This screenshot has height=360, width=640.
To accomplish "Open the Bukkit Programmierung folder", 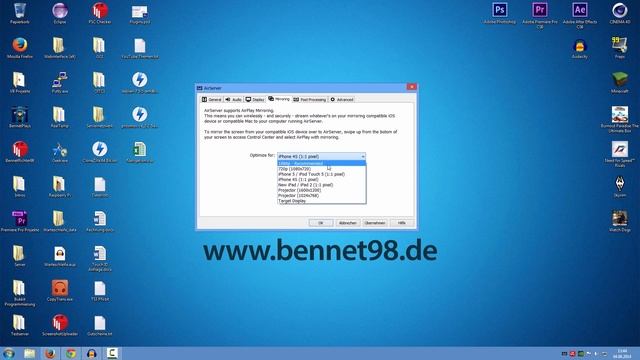I will click(20, 293).
